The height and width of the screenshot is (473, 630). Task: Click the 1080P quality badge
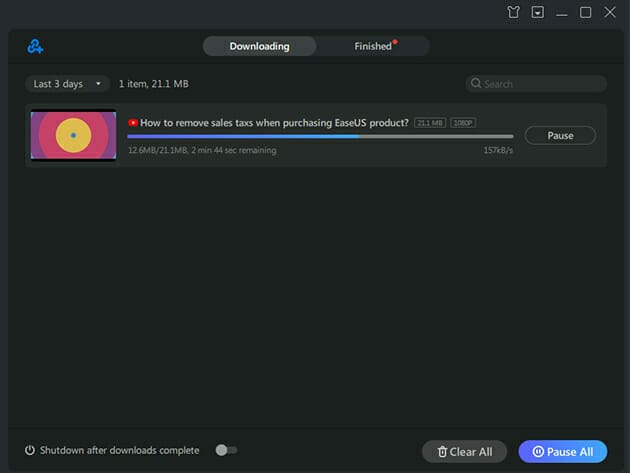(462, 123)
